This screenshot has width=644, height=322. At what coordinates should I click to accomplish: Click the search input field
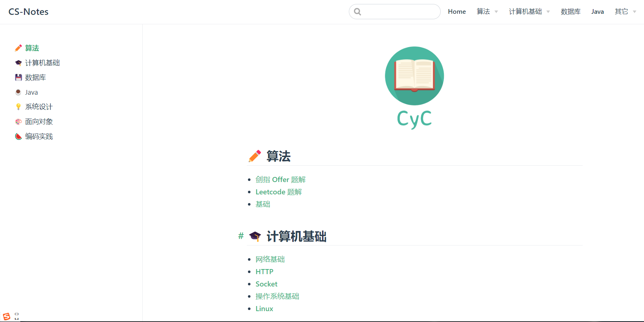[x=399, y=12]
